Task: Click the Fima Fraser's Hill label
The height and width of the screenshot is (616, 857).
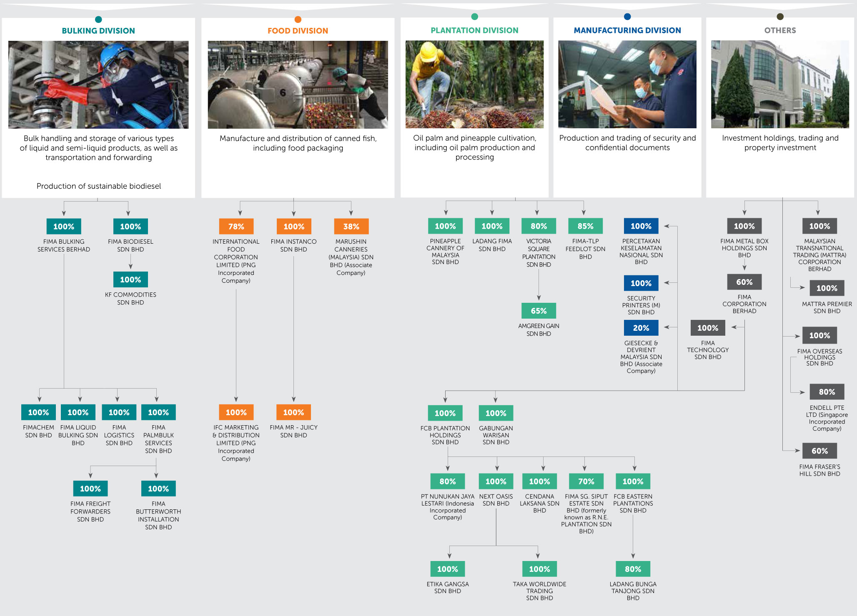Action: (x=819, y=470)
